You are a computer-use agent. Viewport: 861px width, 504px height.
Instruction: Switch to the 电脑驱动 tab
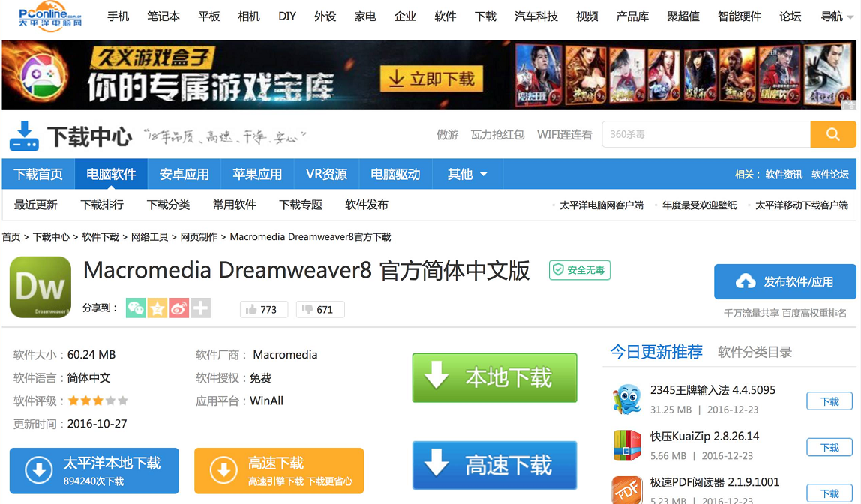tap(395, 175)
